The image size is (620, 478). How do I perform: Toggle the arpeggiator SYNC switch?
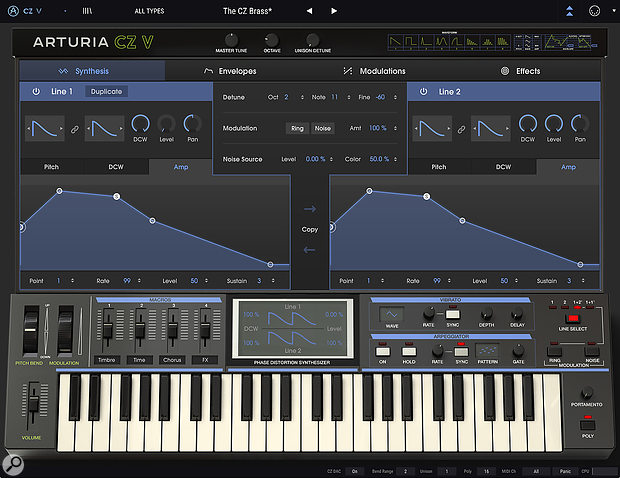click(x=461, y=351)
